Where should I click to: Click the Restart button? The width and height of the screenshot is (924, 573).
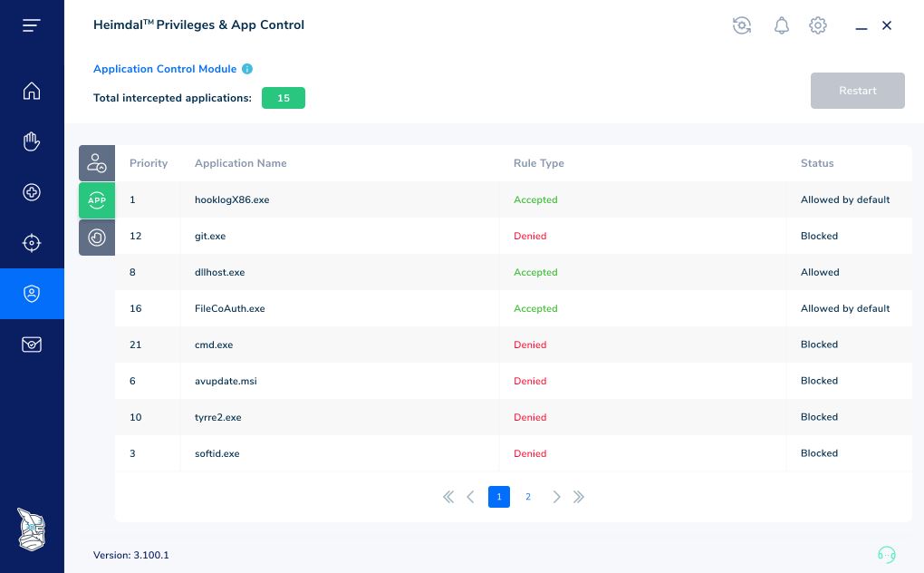tap(857, 91)
